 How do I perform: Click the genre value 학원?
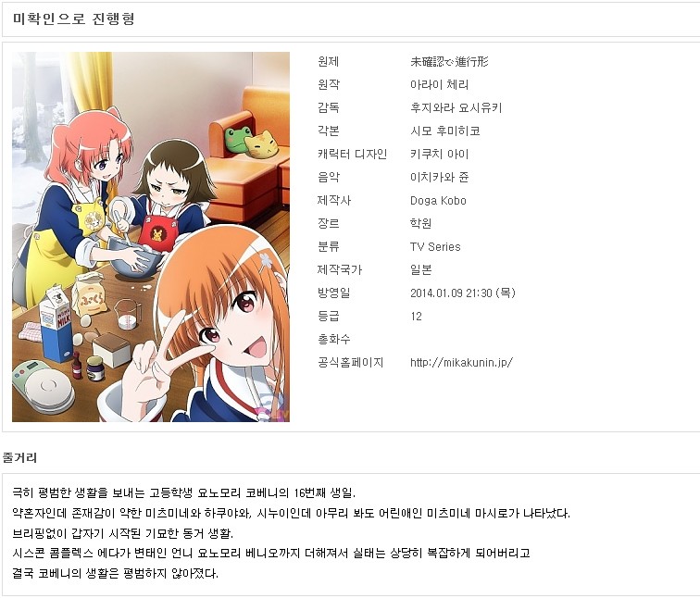(420, 223)
